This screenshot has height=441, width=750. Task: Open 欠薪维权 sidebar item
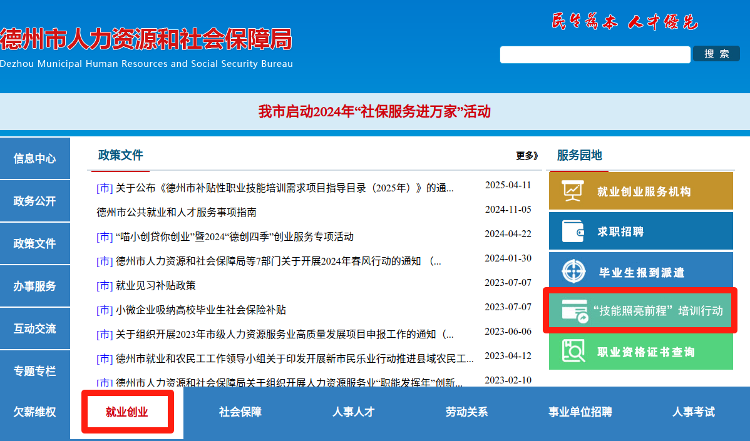coord(34,412)
